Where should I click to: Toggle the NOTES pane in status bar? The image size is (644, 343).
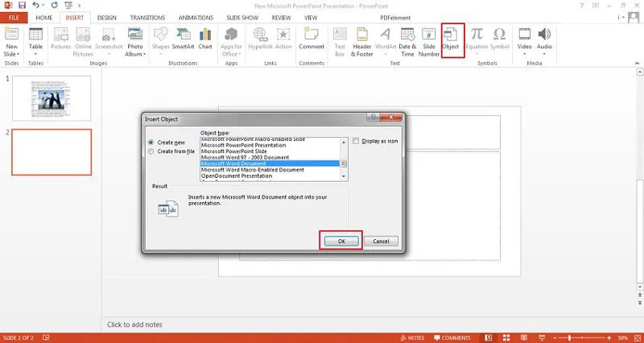[x=412, y=337]
